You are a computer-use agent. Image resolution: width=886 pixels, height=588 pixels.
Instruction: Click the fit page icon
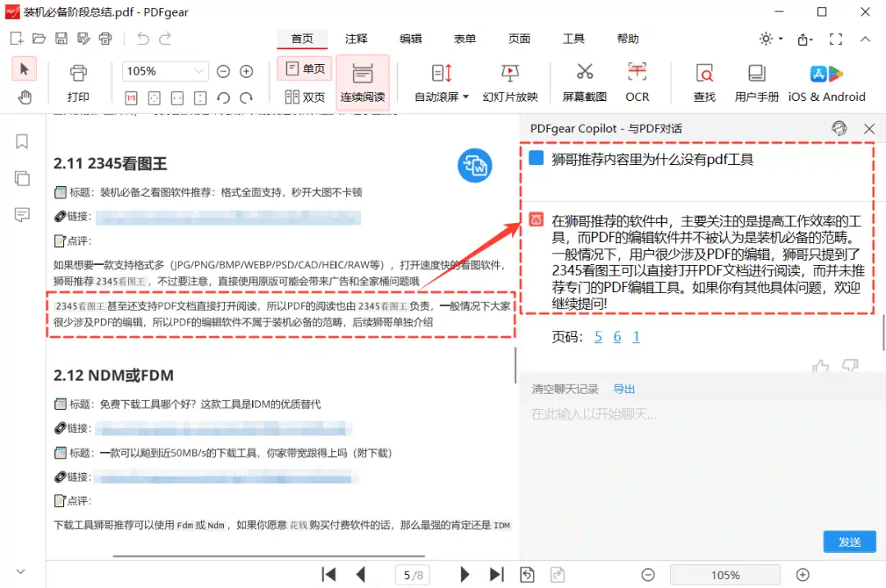click(153, 98)
